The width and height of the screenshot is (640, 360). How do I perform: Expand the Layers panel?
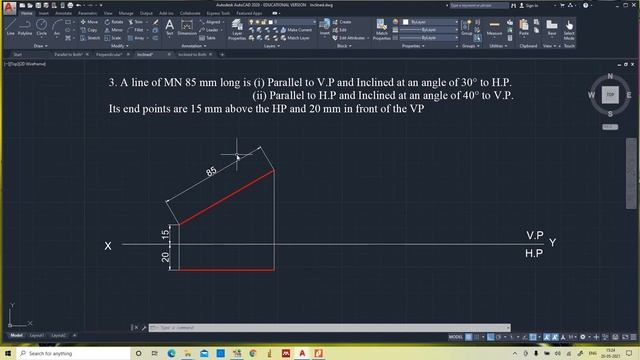[271, 46]
